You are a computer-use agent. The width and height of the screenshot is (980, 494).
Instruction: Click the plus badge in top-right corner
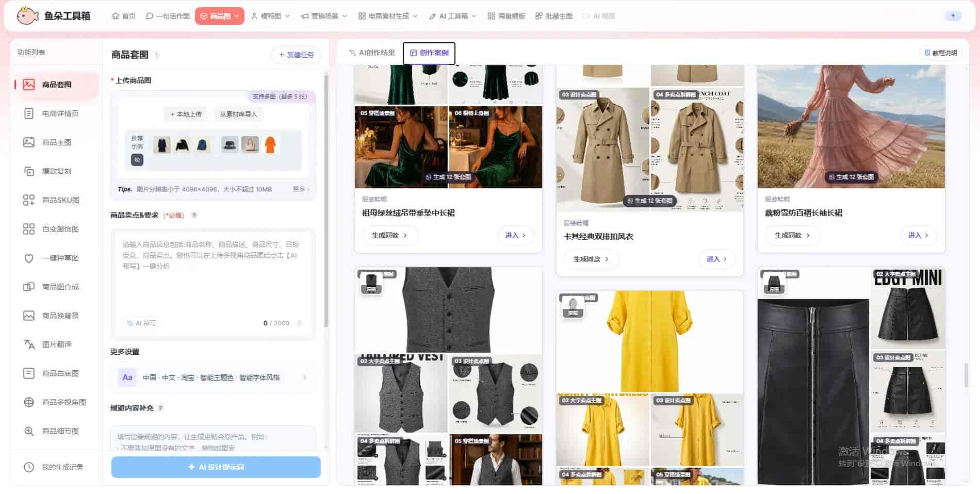(953, 16)
